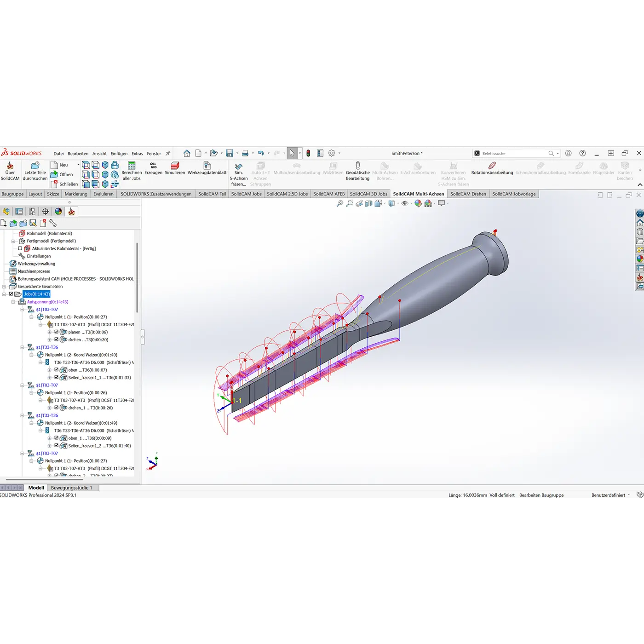Click the Save floppy disk icon
The image size is (644, 644).
(x=230, y=153)
